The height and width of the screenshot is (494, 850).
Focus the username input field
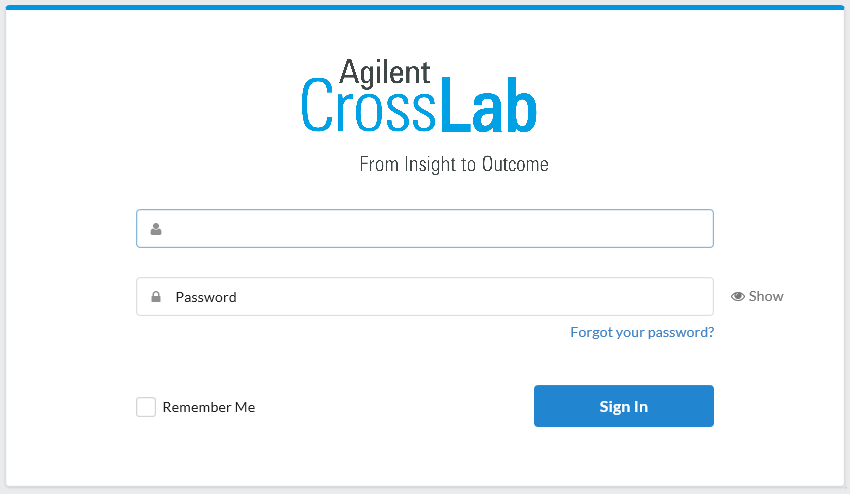point(424,228)
